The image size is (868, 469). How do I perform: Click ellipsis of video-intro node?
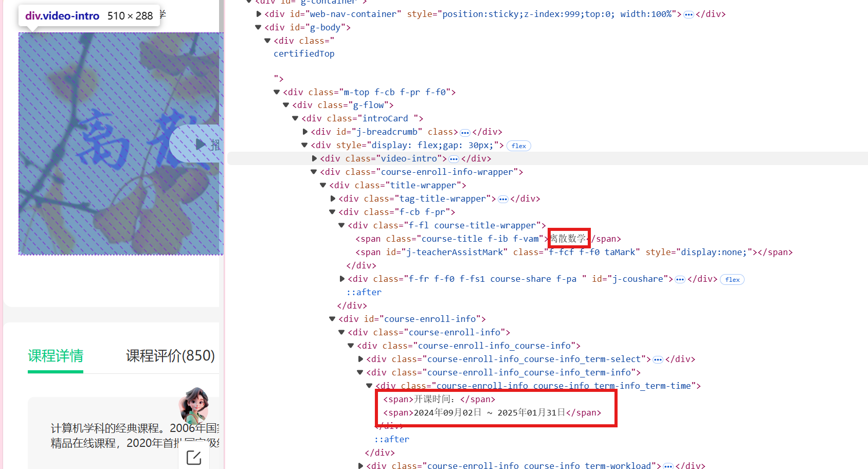[454, 159]
